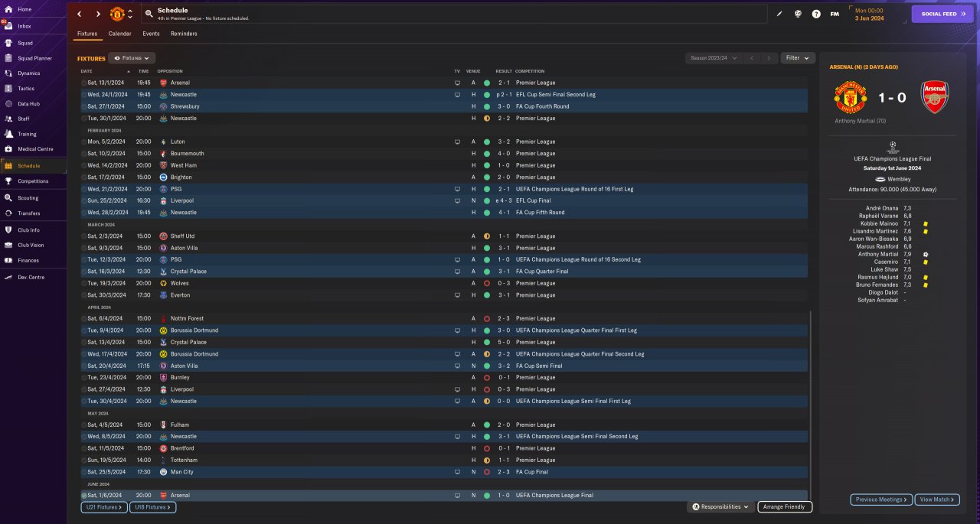
Task: Click the pencil edit icon
Action: point(779,14)
